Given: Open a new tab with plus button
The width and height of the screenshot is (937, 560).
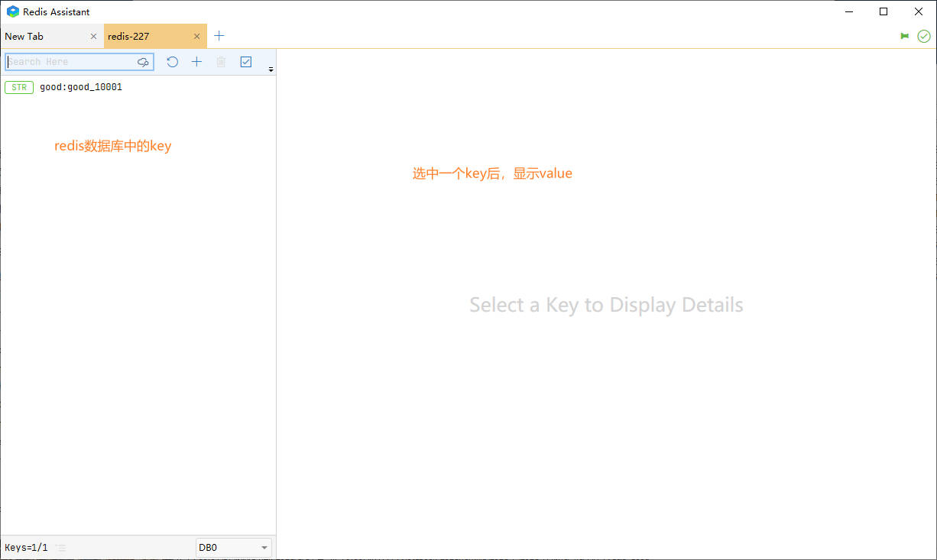Looking at the screenshot, I should coord(219,36).
